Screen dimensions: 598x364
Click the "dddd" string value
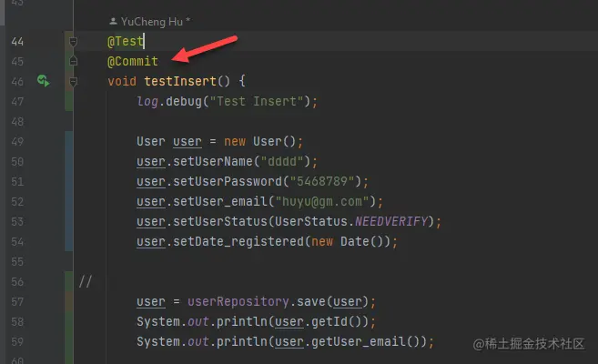coord(282,162)
